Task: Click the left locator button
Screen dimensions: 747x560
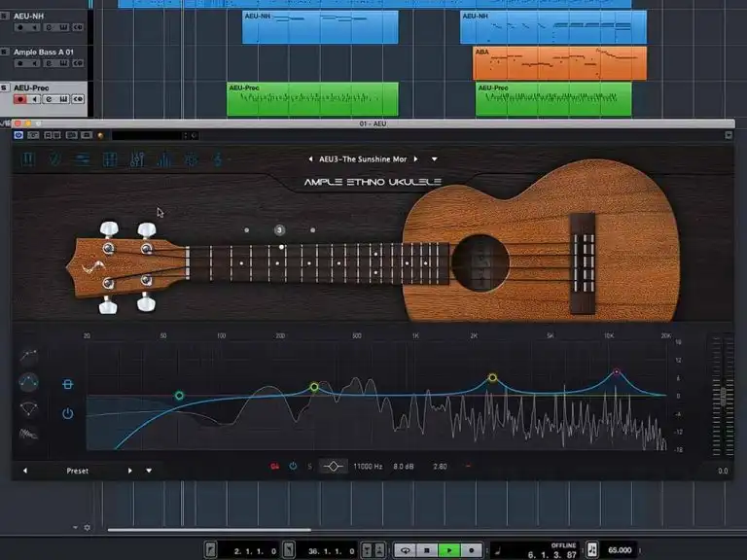Action: pos(210,550)
